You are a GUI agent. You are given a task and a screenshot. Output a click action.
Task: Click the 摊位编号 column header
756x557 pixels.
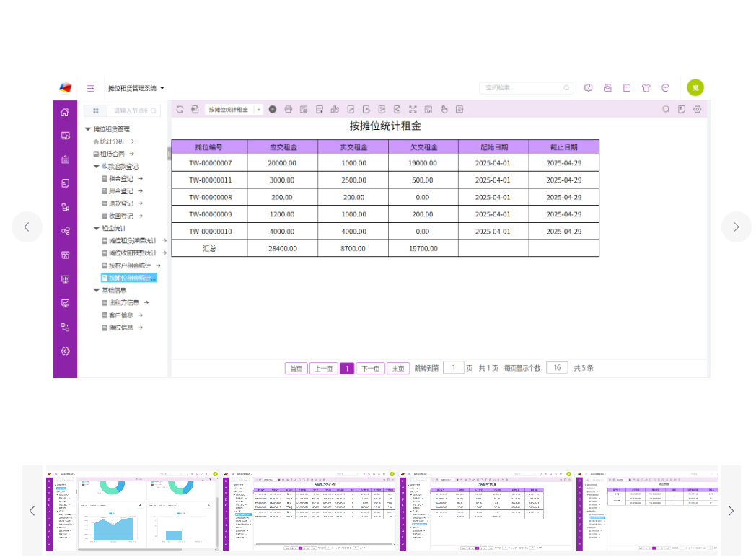[x=209, y=147]
